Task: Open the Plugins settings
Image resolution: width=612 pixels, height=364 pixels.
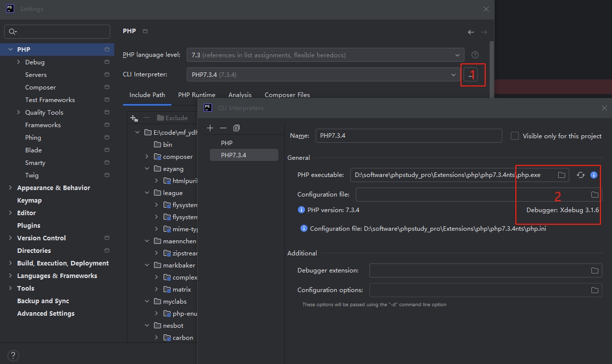Action: point(29,225)
